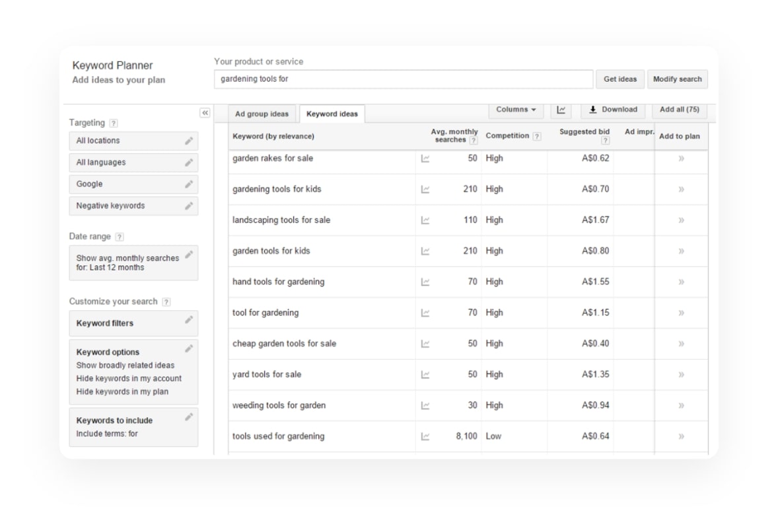Image resolution: width=778 pixels, height=532 pixels.
Task: Show trend chart for weeding tools for garden
Action: point(425,405)
